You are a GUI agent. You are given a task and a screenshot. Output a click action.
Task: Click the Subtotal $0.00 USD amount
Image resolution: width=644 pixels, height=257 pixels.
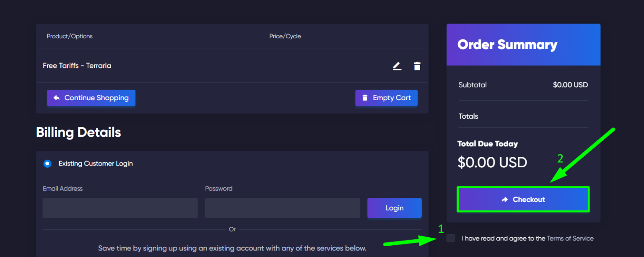pos(570,85)
